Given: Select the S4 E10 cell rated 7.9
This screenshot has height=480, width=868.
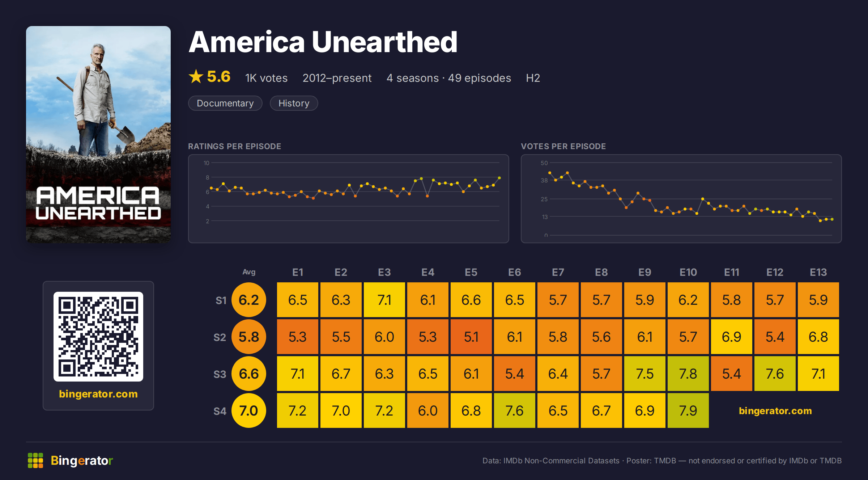Looking at the screenshot, I should click(x=688, y=410).
